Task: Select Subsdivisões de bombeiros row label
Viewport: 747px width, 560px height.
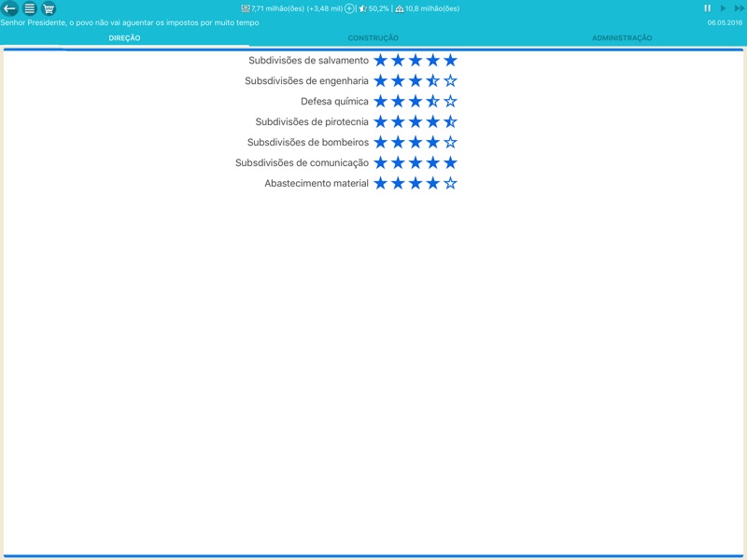Action: [308, 143]
